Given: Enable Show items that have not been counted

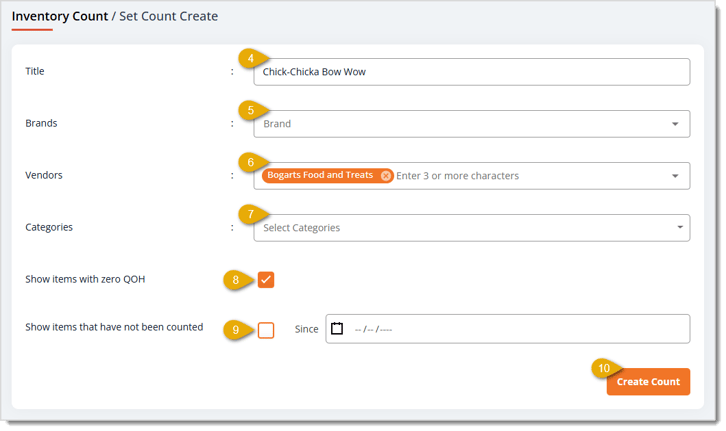Looking at the screenshot, I should pyautogui.click(x=266, y=331).
